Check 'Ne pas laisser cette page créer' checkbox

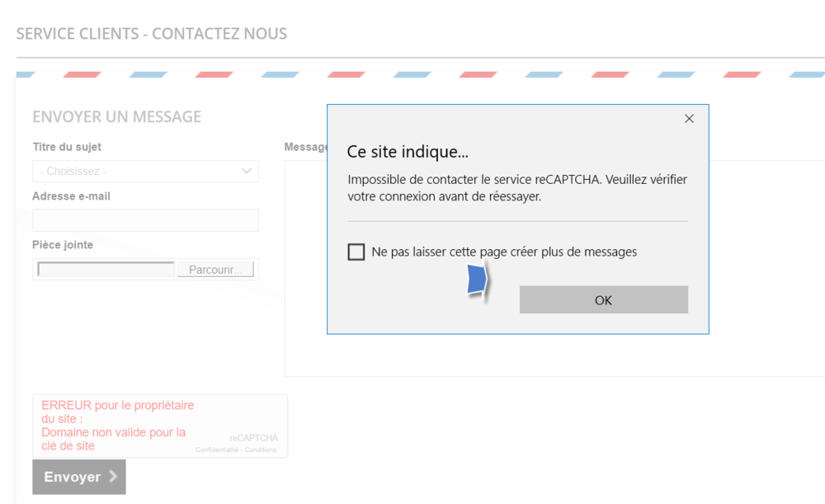[356, 252]
